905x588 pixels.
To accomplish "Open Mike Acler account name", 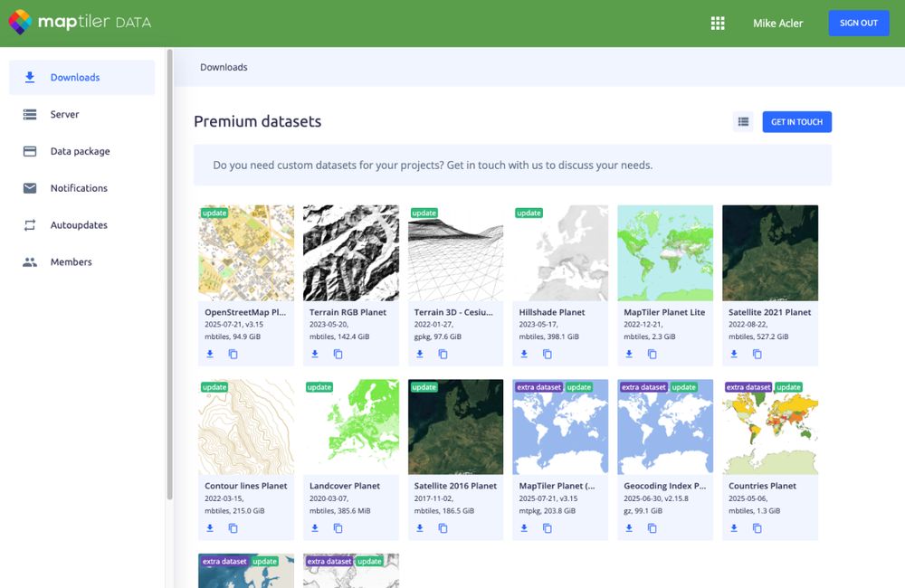I will pyautogui.click(x=777, y=24).
